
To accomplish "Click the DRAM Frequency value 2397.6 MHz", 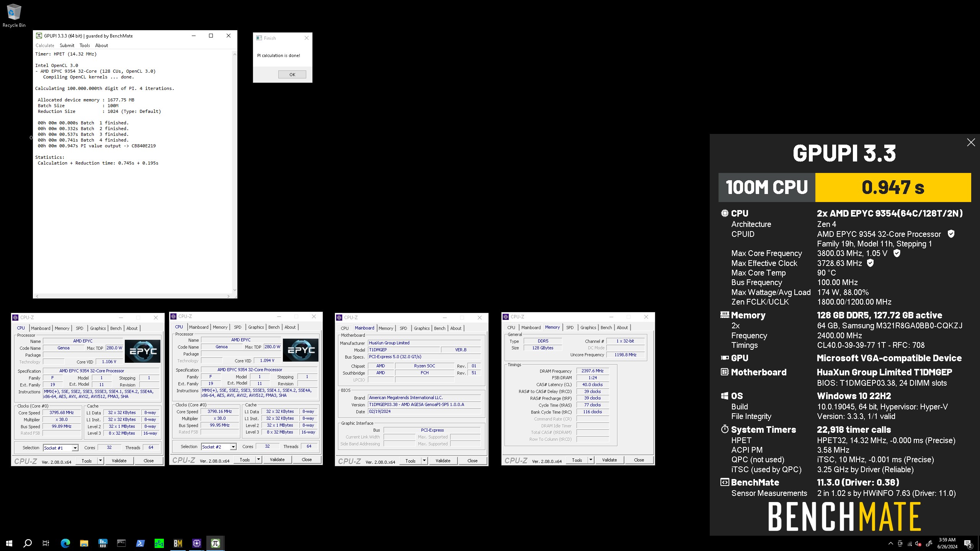I will coord(592,371).
